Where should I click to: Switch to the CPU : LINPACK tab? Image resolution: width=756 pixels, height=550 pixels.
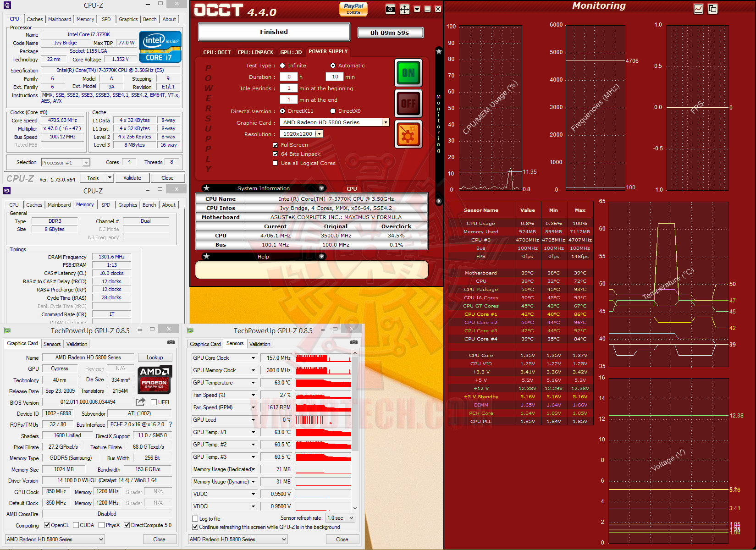[x=255, y=52]
